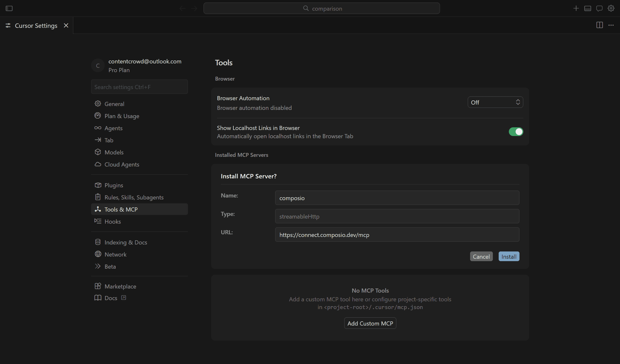
Task: Click the external-link icon beside Docs
Action: point(124,298)
